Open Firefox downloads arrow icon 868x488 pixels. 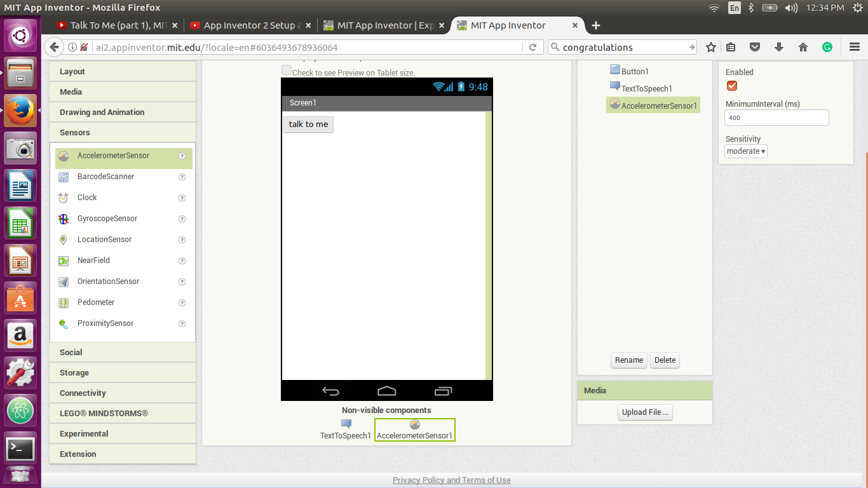779,47
